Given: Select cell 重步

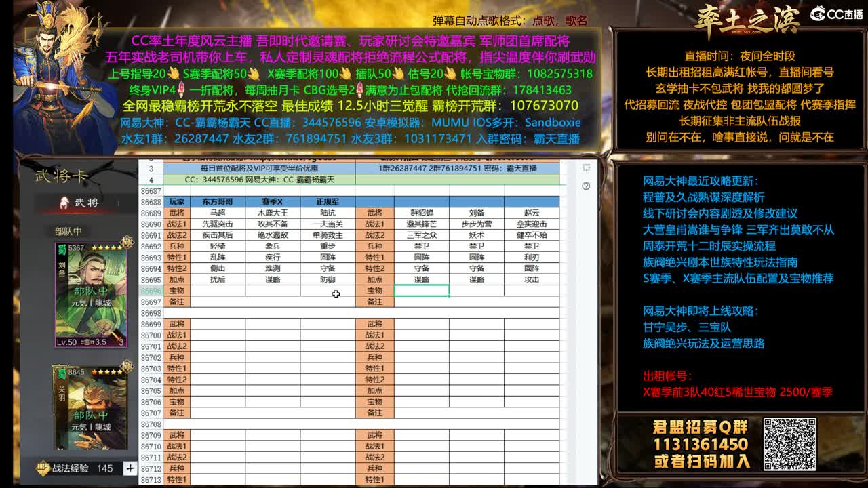Looking at the screenshot, I should 328,246.
